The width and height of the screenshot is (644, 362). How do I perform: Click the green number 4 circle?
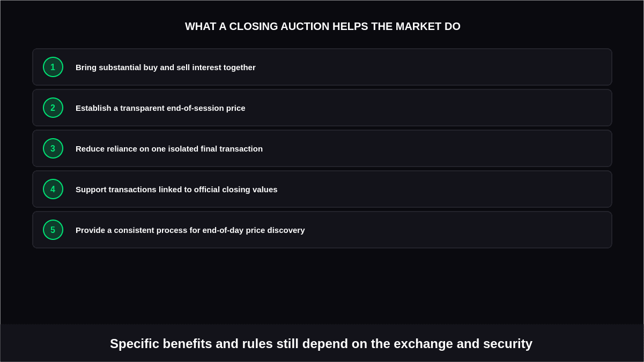coord(53,189)
